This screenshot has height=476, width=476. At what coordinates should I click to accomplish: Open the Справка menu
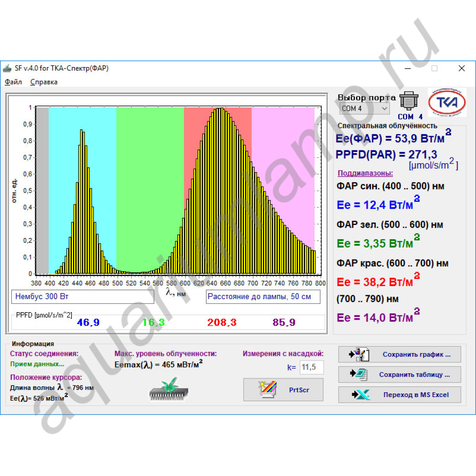pyautogui.click(x=44, y=82)
